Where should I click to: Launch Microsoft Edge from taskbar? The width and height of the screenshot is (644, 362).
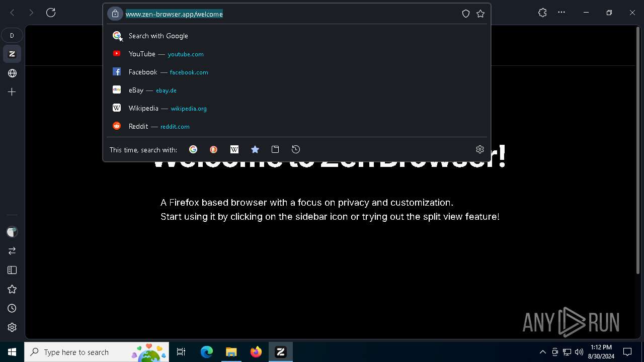[207, 352]
